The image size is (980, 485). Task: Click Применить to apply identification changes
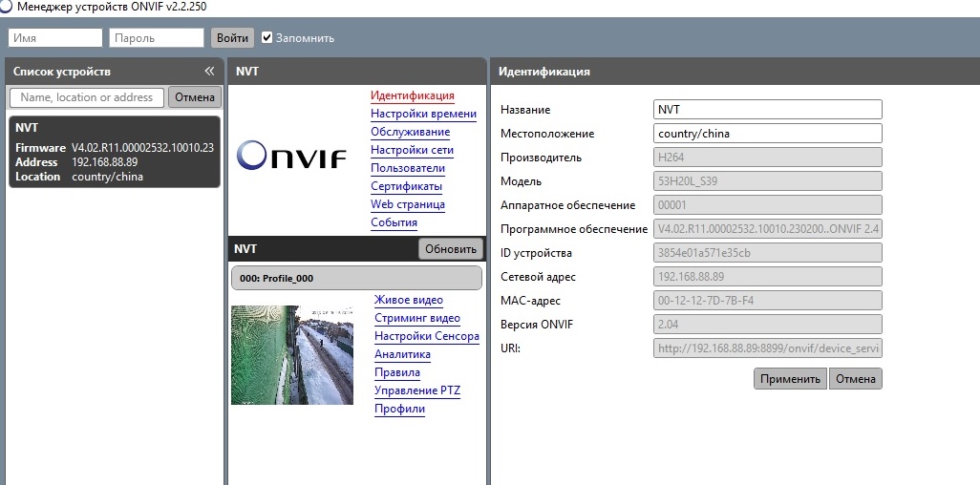tap(789, 379)
